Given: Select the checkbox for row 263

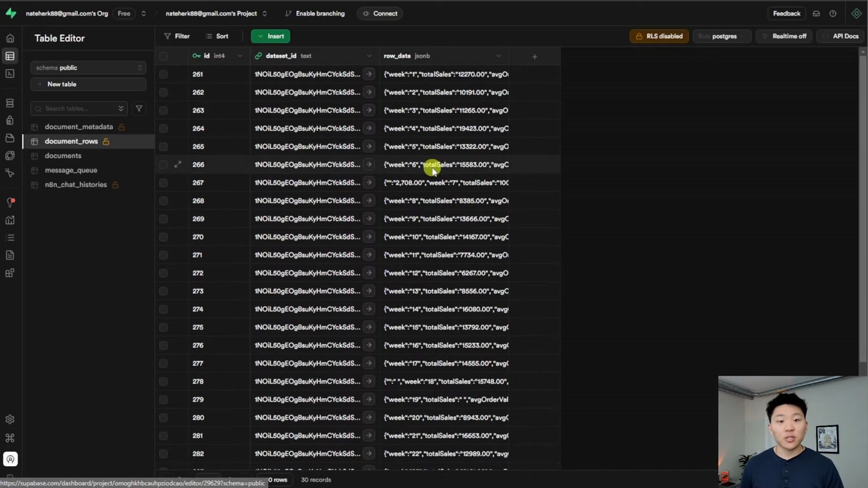Looking at the screenshot, I should click(x=163, y=110).
